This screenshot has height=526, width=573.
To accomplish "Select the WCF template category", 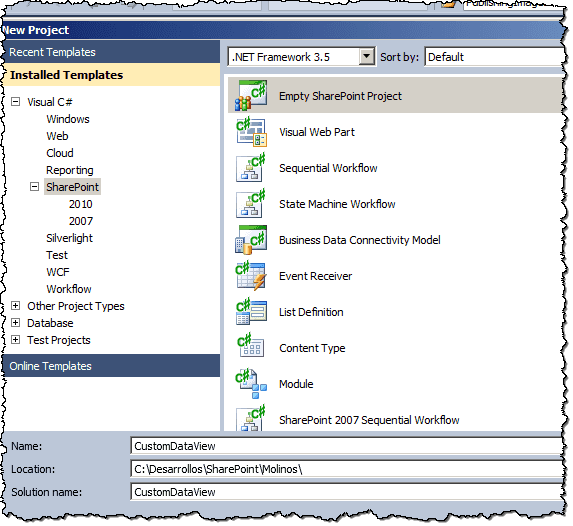I will pyautogui.click(x=58, y=272).
